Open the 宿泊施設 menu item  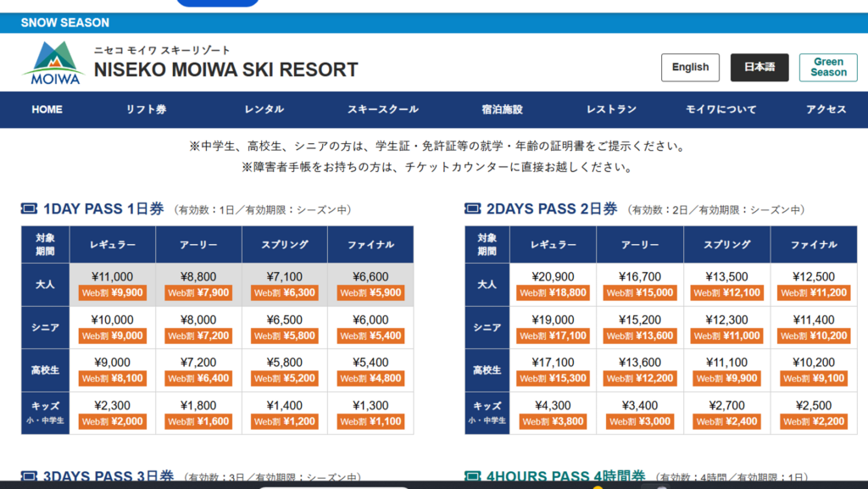[502, 109]
